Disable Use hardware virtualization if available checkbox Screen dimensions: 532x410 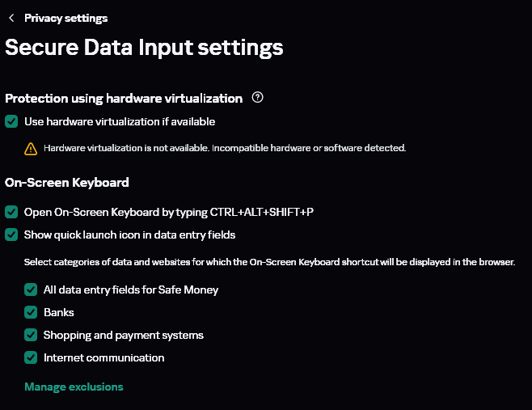pyautogui.click(x=11, y=121)
